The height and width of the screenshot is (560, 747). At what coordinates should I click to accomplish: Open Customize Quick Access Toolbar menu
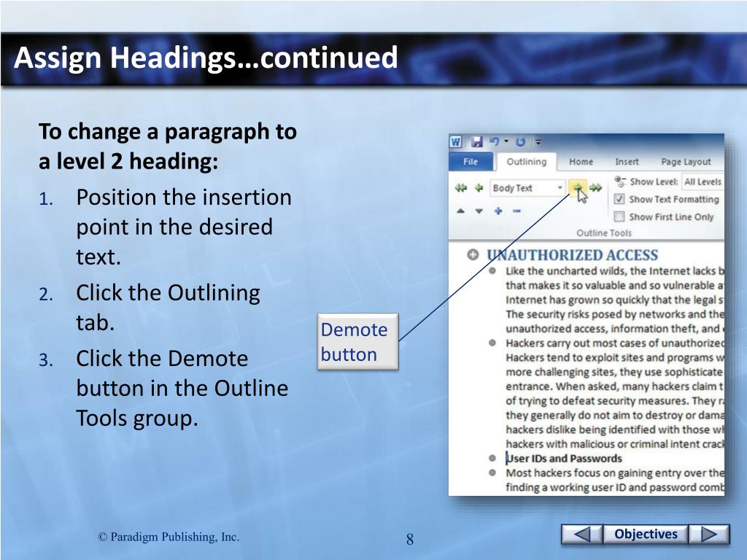[538, 142]
